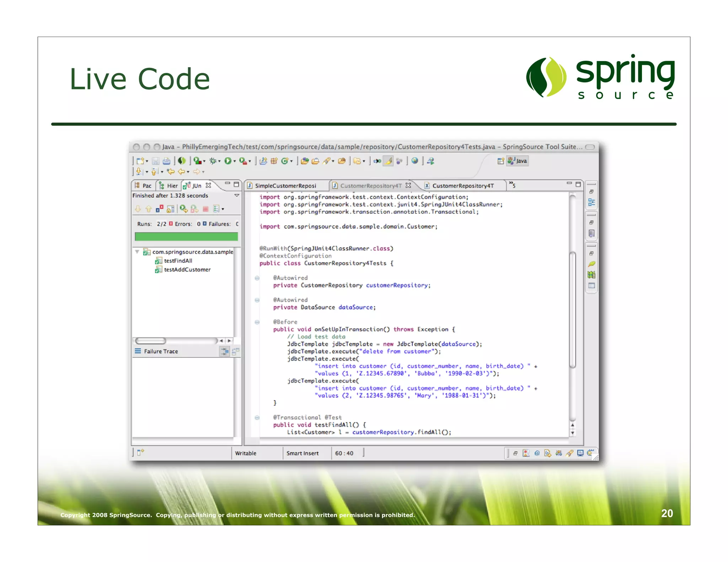Open the New wizard dropdown arrow
The width and height of the screenshot is (728, 562).
point(147,161)
